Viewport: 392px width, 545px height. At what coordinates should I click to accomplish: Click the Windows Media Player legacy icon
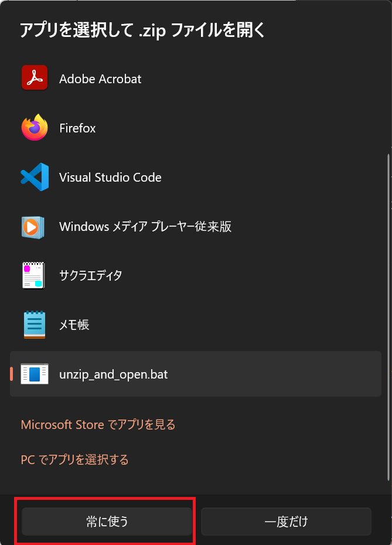tap(33, 227)
